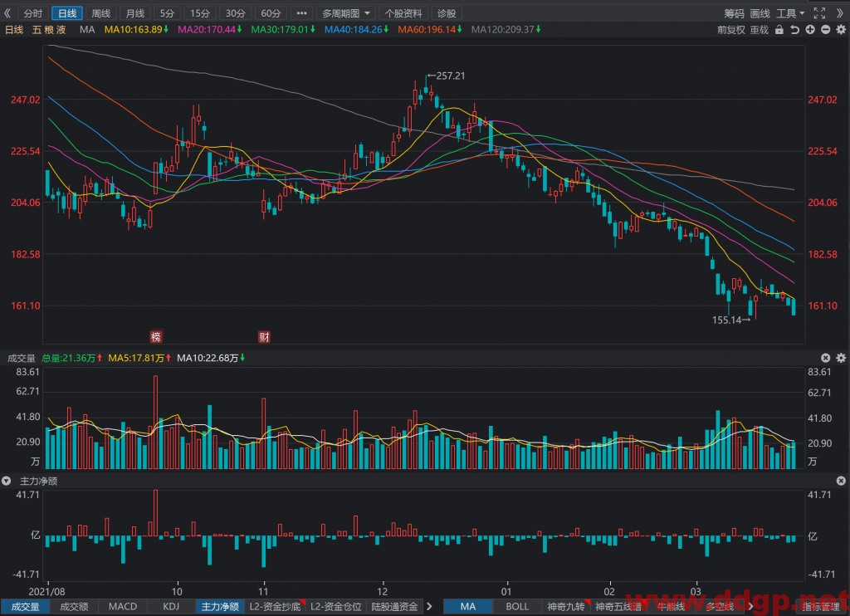850x616 pixels.
Task: Click the 五粮液 stock name
Action: tap(49, 30)
